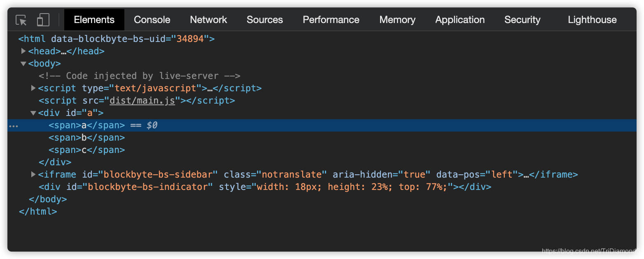The width and height of the screenshot is (644, 259).
Task: Switch to the Memory tab
Action: coord(397,20)
